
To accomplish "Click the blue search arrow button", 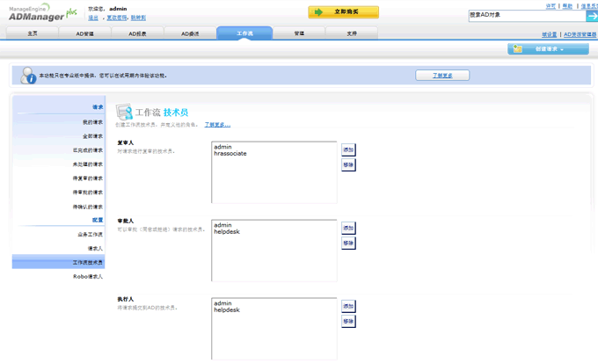I will [592, 16].
